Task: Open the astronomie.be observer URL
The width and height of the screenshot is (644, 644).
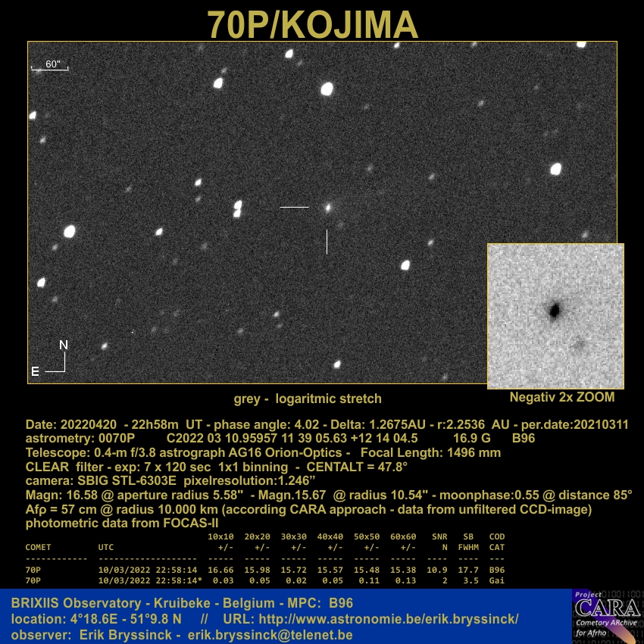Action: point(389,619)
